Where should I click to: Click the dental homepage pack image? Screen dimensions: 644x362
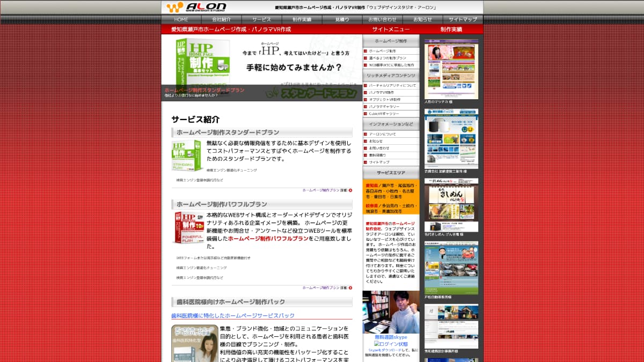click(194, 343)
